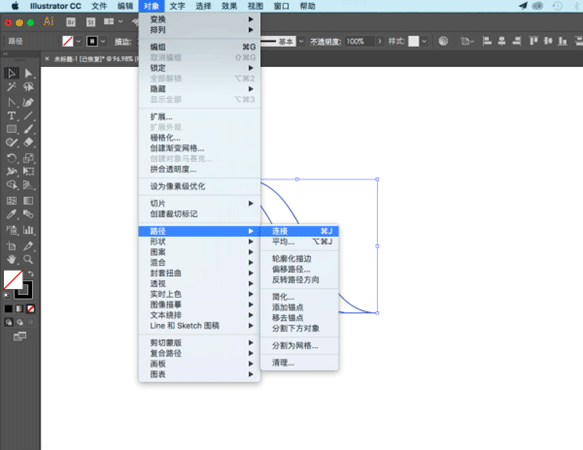Click horizontal align center icon

click(x=502, y=41)
